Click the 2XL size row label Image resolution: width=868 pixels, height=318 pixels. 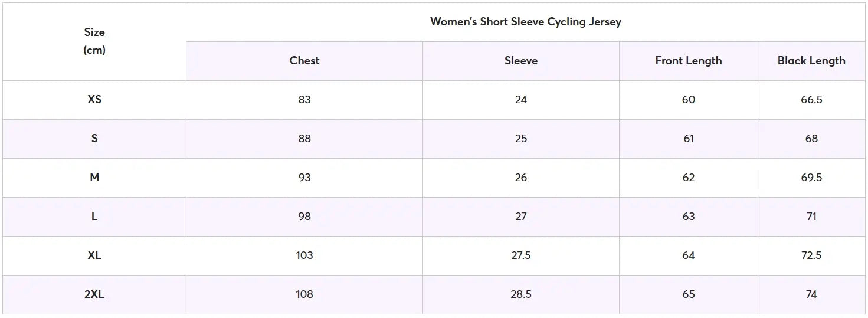click(94, 294)
